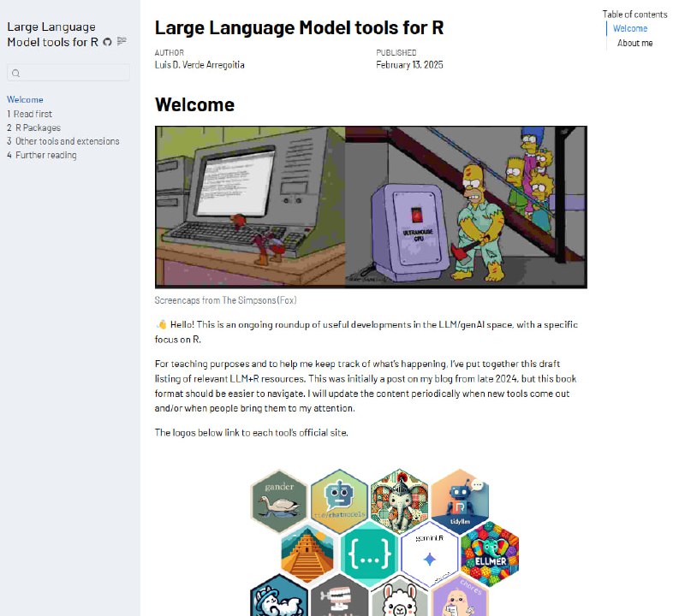Click caption Screencaps from The Simpsons (Fox)

(225, 300)
